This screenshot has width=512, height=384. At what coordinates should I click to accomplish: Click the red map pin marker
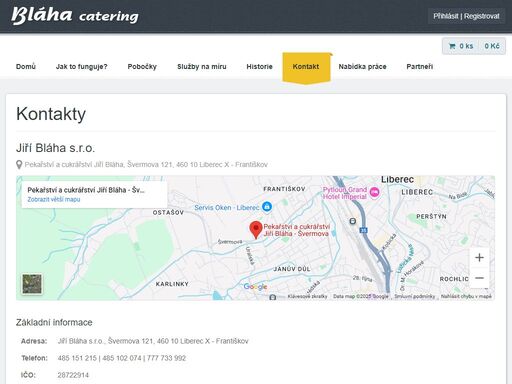(x=256, y=230)
